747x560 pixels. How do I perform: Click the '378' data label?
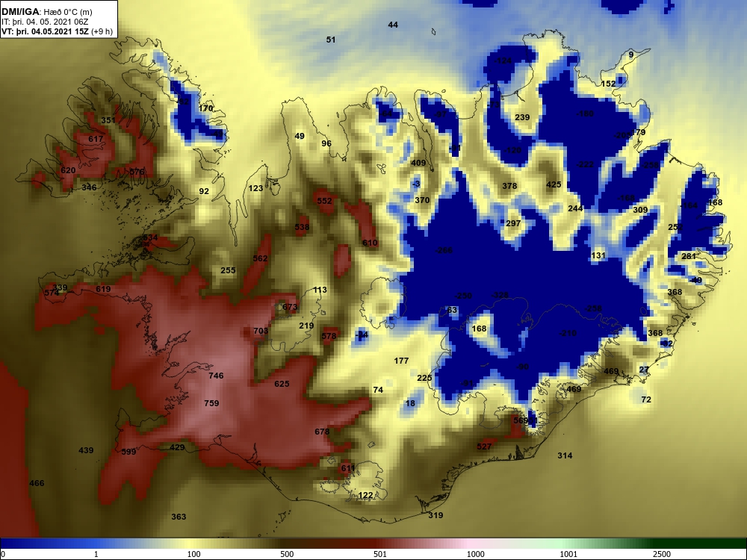[509, 186]
